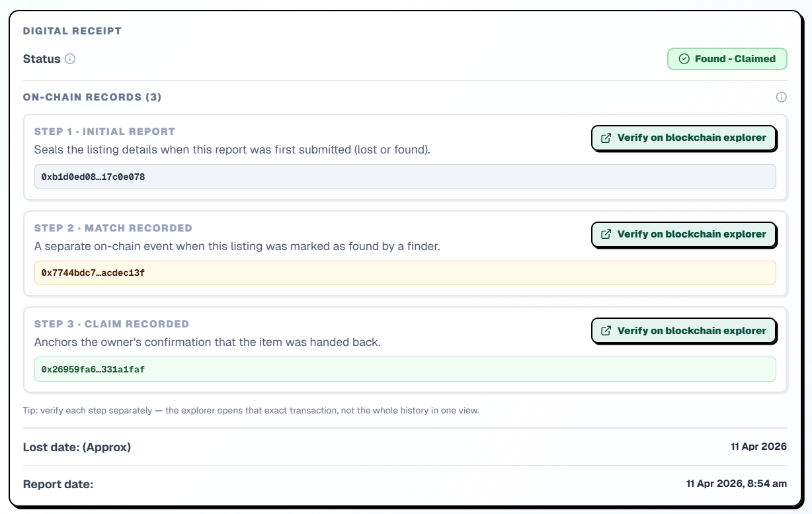Select the green Claim hash 0x26959fa6…331a1faf
Image resolution: width=812 pixels, height=514 pixels.
[x=93, y=369]
